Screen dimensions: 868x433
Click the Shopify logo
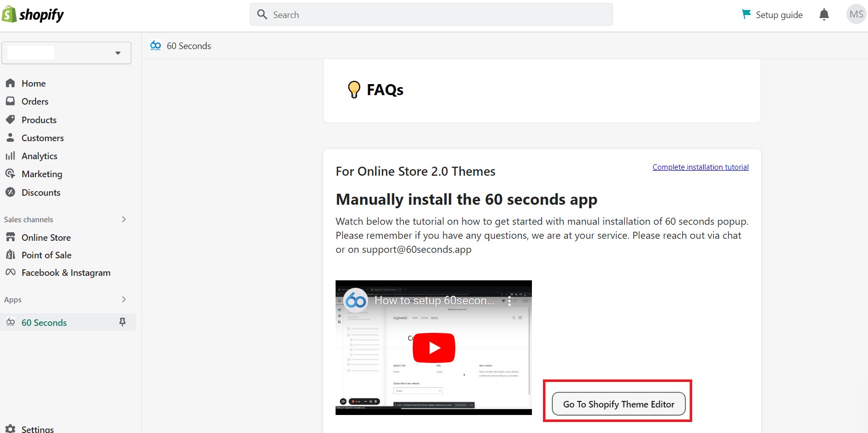pos(33,15)
